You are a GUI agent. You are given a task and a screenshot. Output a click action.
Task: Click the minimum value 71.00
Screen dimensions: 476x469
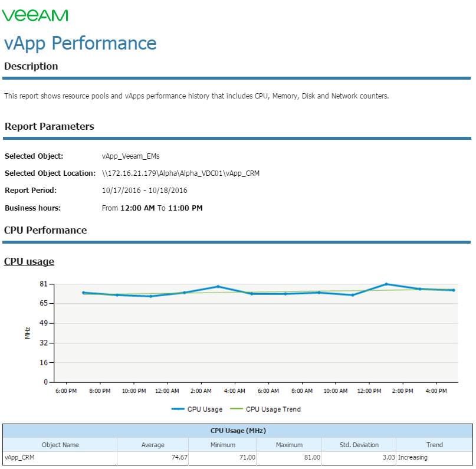coord(247,457)
